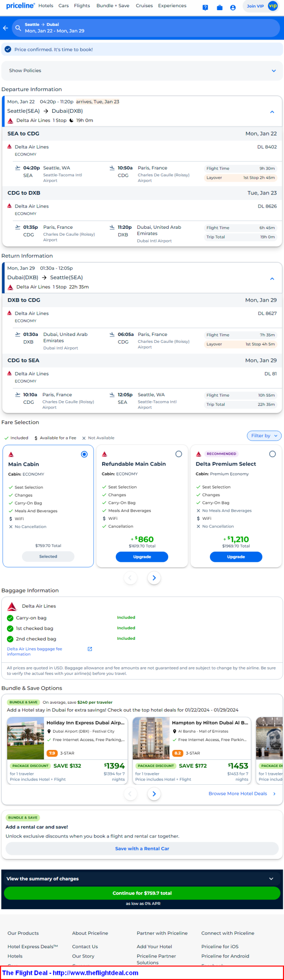Select Main Cabin fare radio button
Image resolution: width=284 pixels, height=980 pixels.
pos(84,454)
